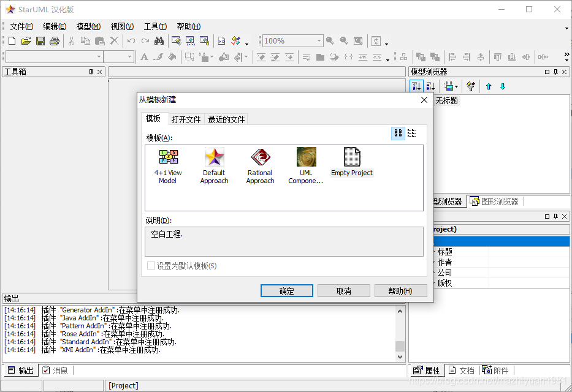Switch to the 消息 tab
572x392 pixels.
[56, 371]
